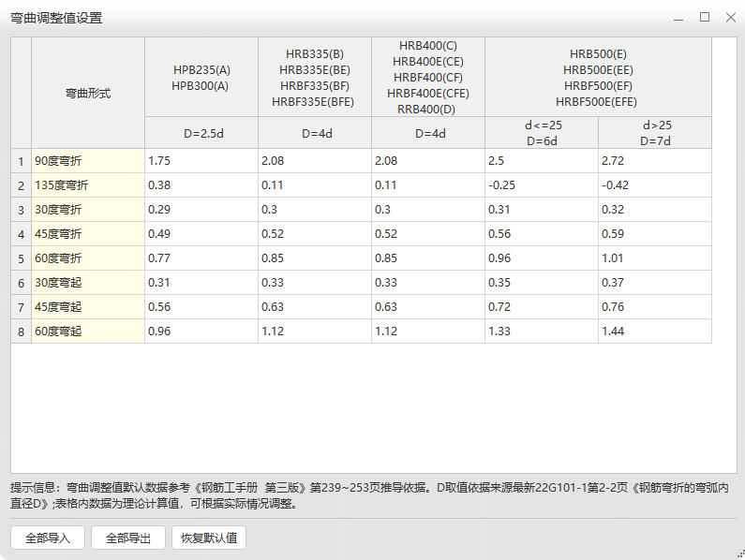Screen dimensions: 745x560
Task: Edit 45度弯折 value 0.52 under HRB335(B)
Action: point(315,234)
